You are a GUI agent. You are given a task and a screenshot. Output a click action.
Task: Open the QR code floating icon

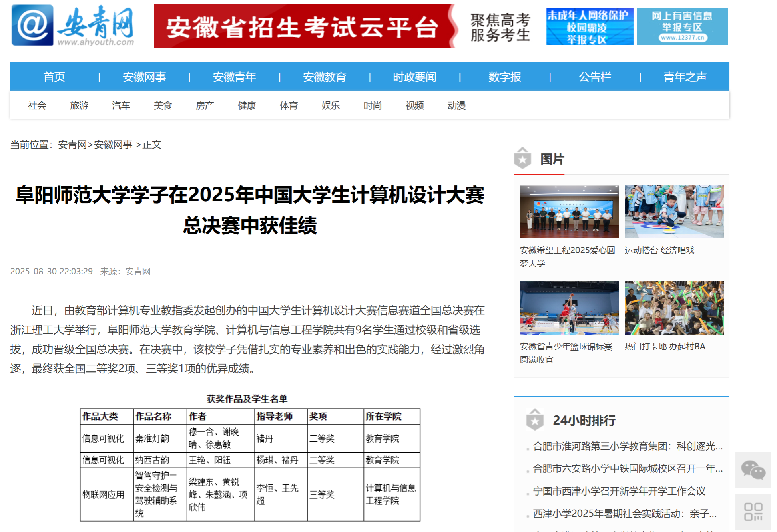[x=753, y=512]
